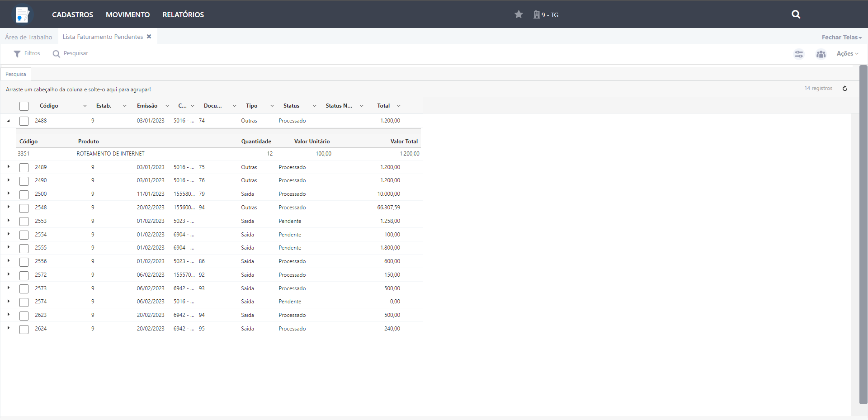Screen dimensions: 868x420
Task: Click the Valor Unitário detail column header
Action: point(312,142)
